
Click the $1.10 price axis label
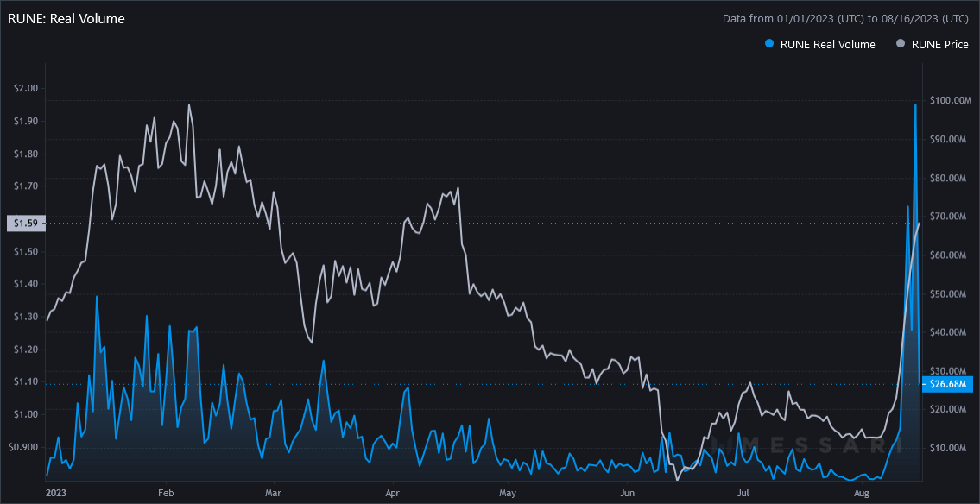pyautogui.click(x=26, y=381)
